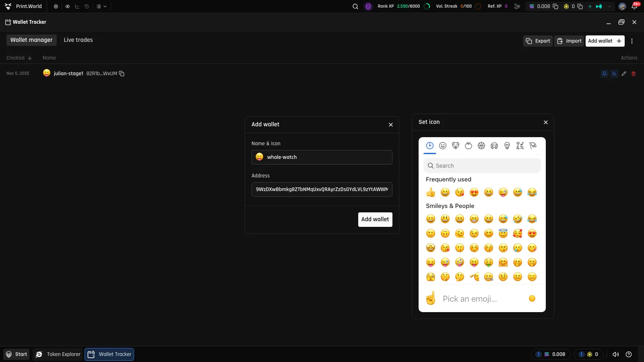Image resolution: width=644 pixels, height=362 pixels.
Task: Select the Objects lightbulb category tab
Action: pos(507,146)
